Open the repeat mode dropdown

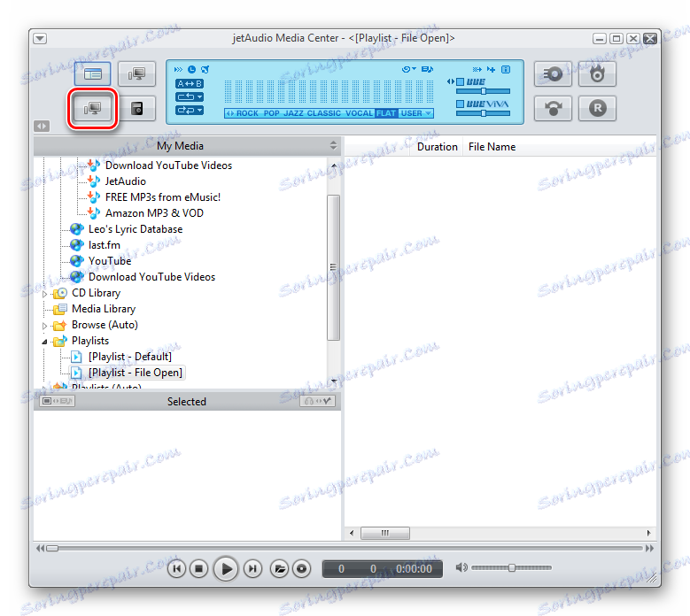(x=190, y=96)
